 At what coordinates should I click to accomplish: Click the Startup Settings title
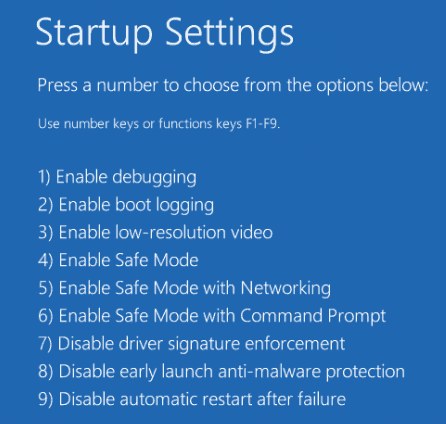pyautogui.click(x=164, y=33)
